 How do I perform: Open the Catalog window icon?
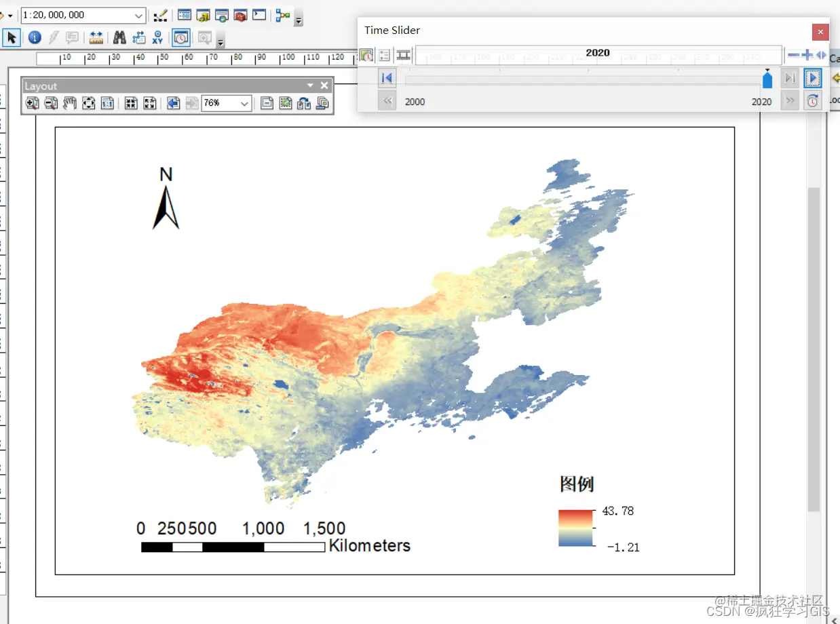(x=203, y=15)
